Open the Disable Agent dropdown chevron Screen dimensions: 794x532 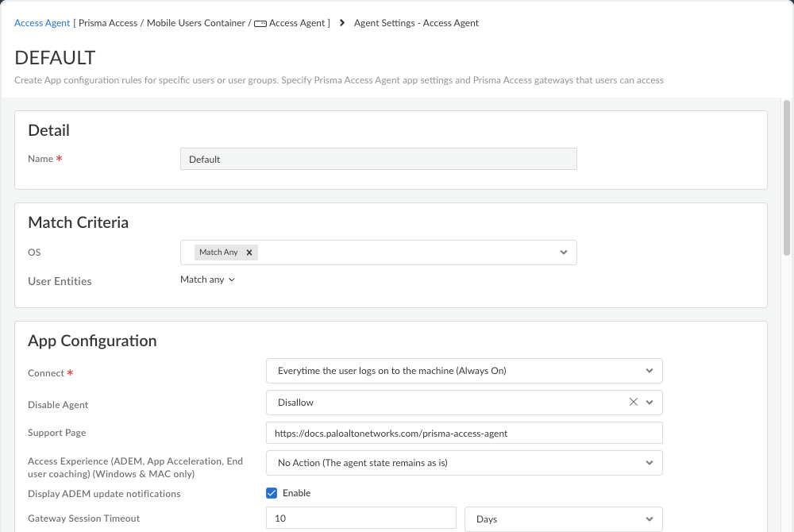point(649,403)
